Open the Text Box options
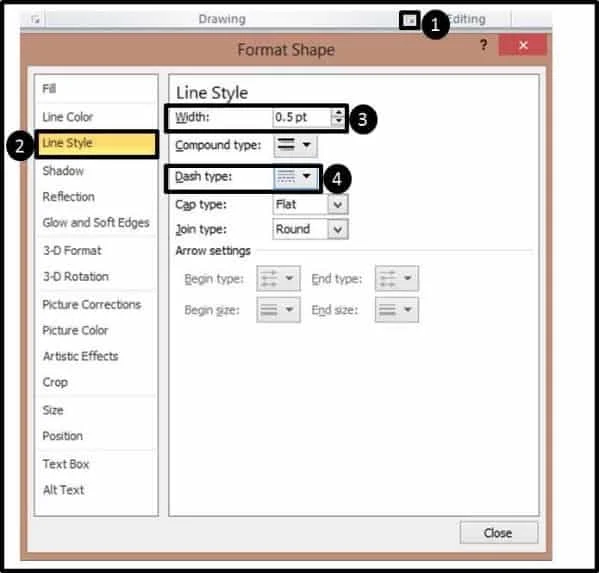The height and width of the screenshot is (573, 599). pos(66,464)
